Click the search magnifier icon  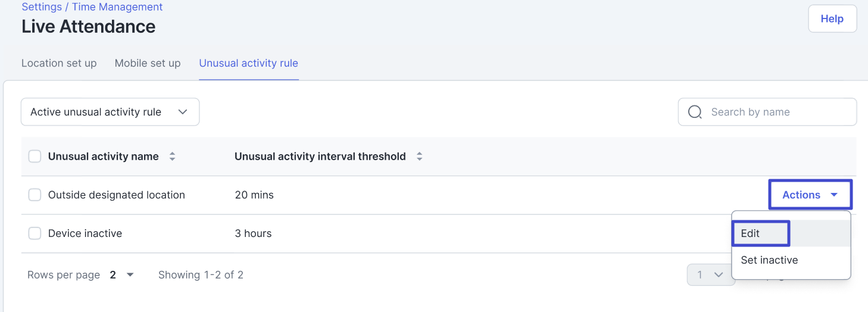click(695, 112)
